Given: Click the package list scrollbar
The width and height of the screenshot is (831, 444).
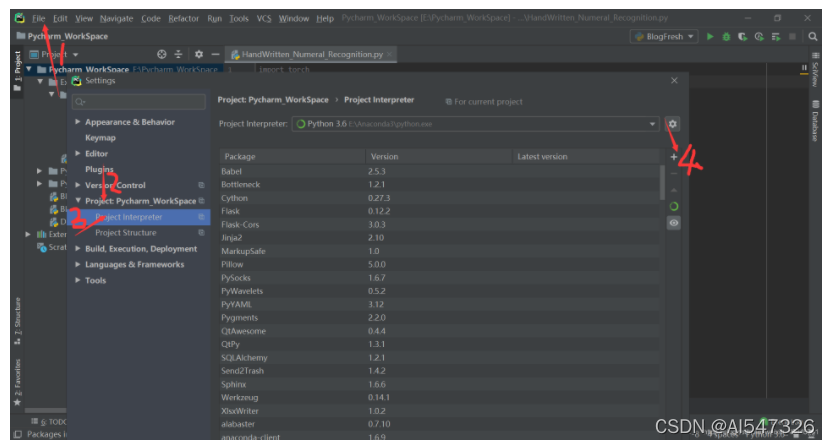Looking at the screenshot, I should pyautogui.click(x=662, y=183).
